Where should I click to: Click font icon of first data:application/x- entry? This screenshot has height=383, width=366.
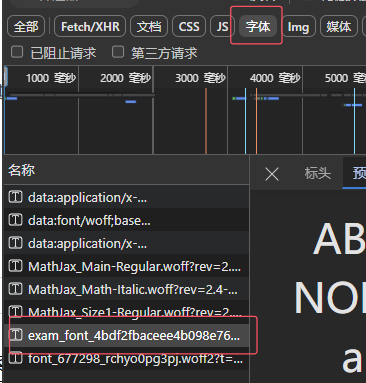coord(15,197)
